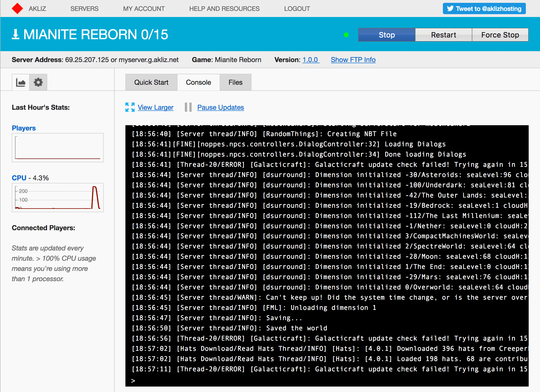Select the Console tab
The height and width of the screenshot is (392, 540).
point(198,82)
